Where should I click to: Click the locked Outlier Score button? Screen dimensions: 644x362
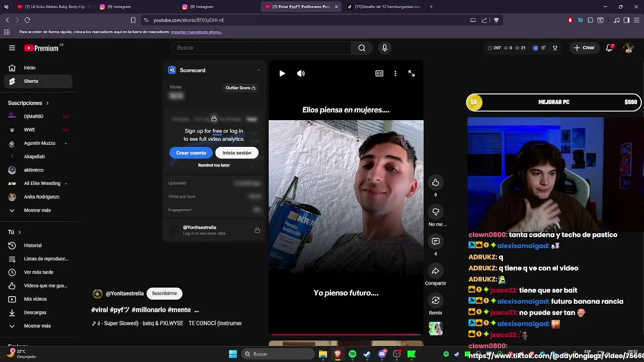tap(240, 88)
